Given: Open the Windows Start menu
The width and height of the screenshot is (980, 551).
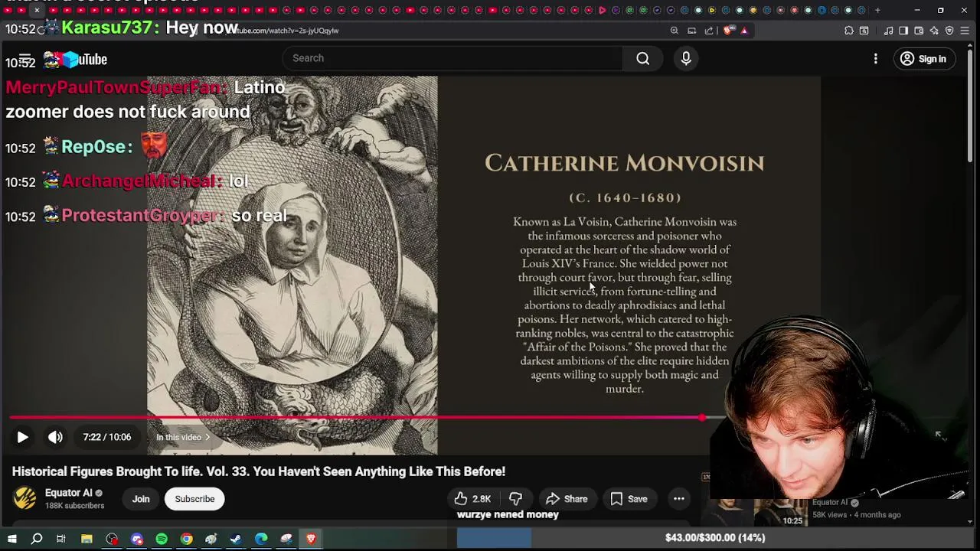Looking at the screenshot, I should tap(11, 539).
